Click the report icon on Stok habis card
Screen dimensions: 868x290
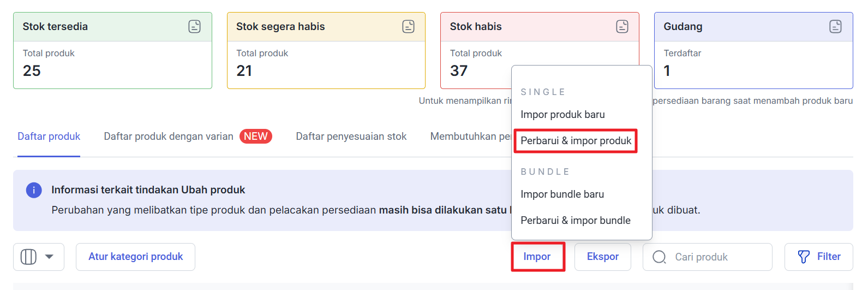pos(622,26)
